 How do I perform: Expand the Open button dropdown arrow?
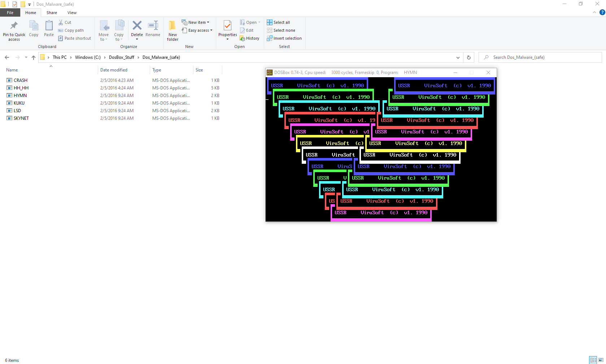click(x=259, y=22)
